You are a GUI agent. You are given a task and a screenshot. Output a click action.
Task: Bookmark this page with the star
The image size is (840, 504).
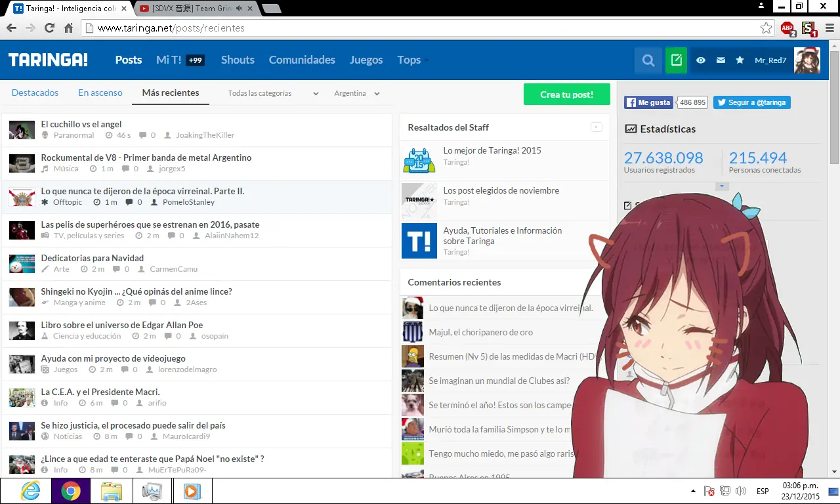click(x=766, y=28)
